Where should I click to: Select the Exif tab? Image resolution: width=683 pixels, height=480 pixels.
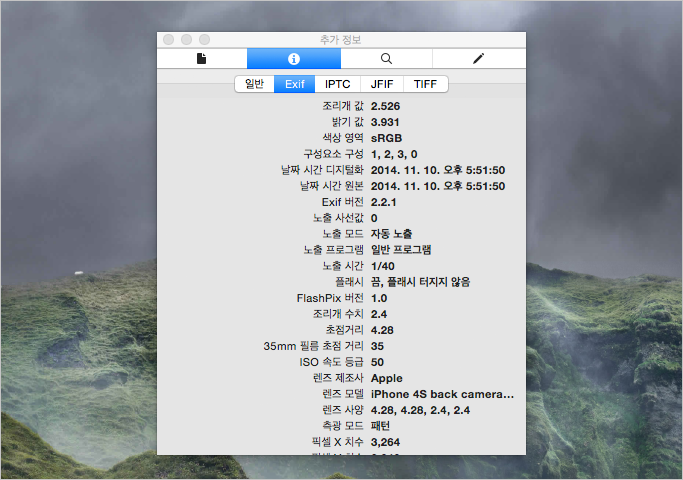(294, 84)
